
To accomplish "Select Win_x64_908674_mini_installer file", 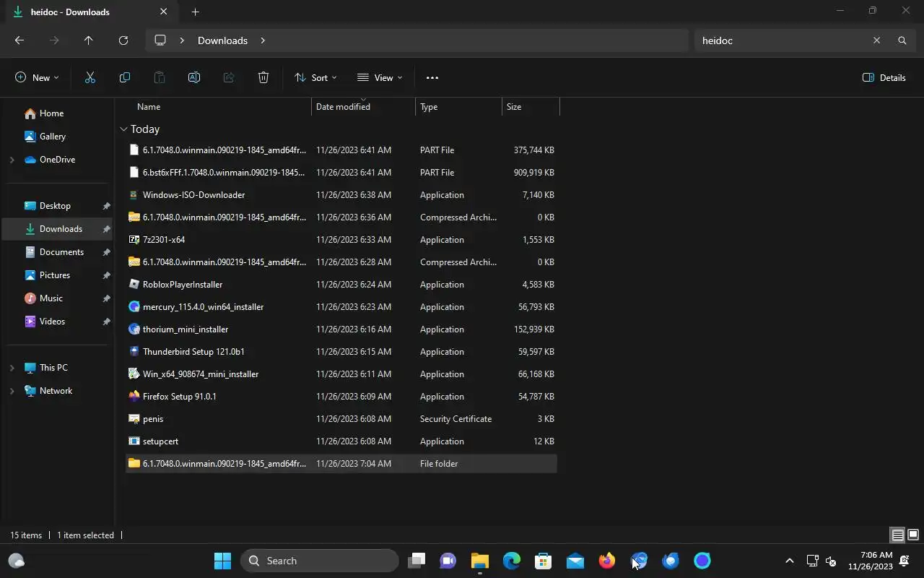I will click(341, 374).
